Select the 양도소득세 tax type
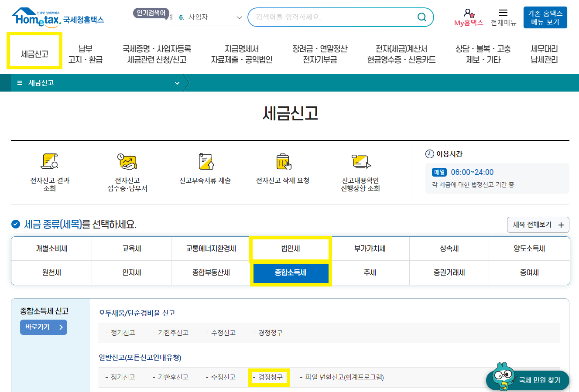The height and width of the screenshot is (392, 579). 529,249
